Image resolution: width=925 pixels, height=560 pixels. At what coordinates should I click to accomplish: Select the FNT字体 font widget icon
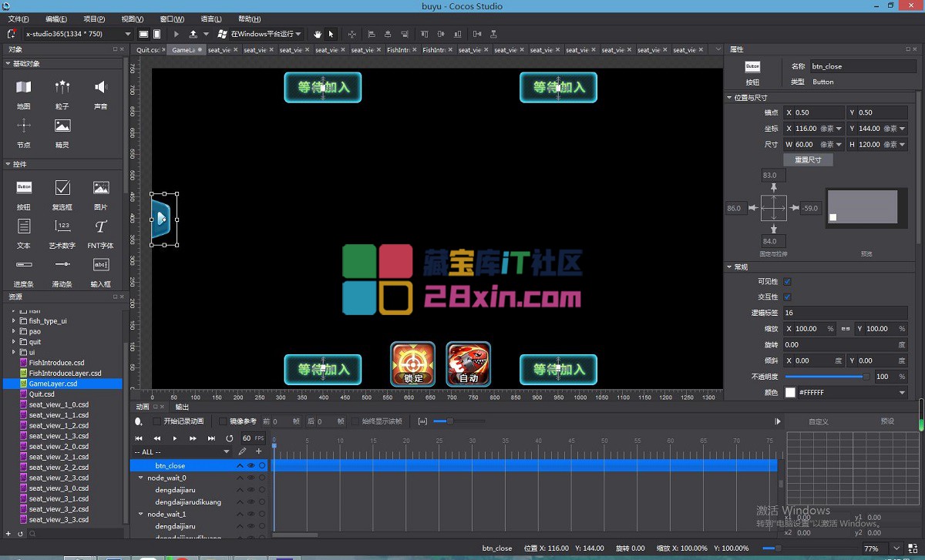pos(101,226)
